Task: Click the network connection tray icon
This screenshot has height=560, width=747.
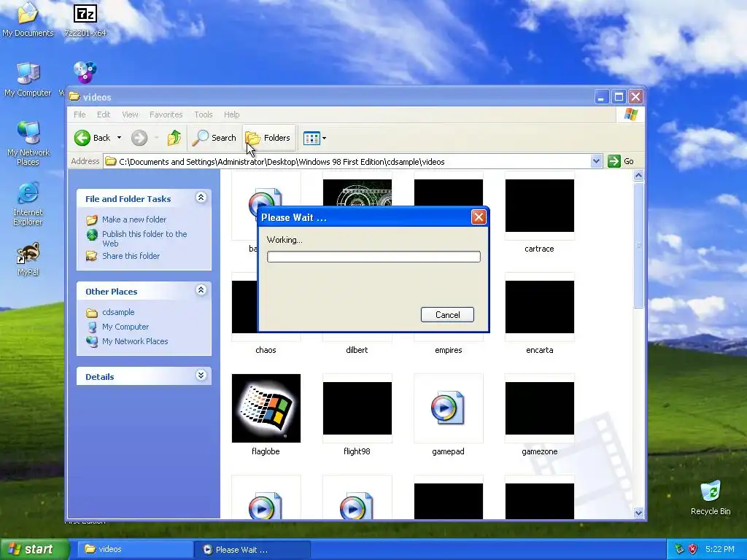Action: click(679, 549)
